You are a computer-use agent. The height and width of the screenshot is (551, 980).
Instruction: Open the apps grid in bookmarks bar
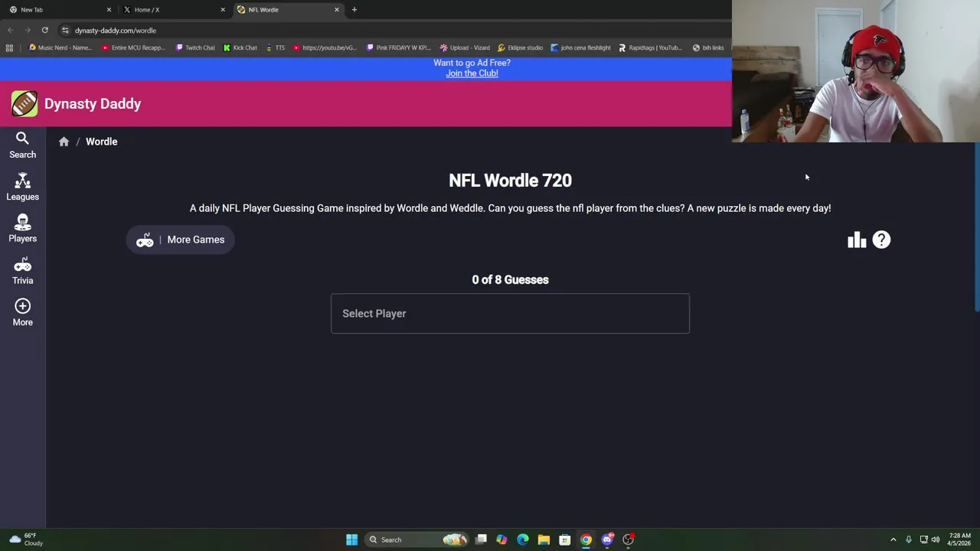click(9, 47)
